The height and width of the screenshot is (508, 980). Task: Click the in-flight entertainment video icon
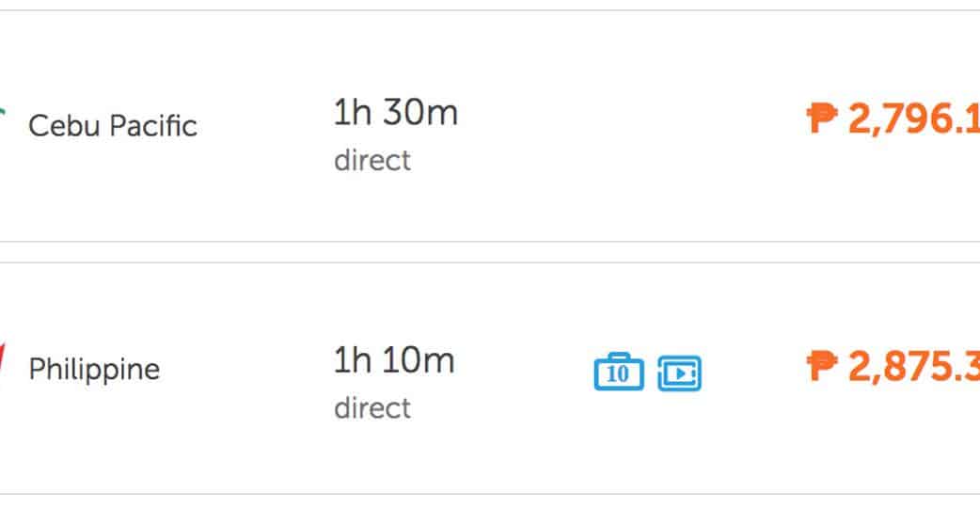(x=679, y=373)
